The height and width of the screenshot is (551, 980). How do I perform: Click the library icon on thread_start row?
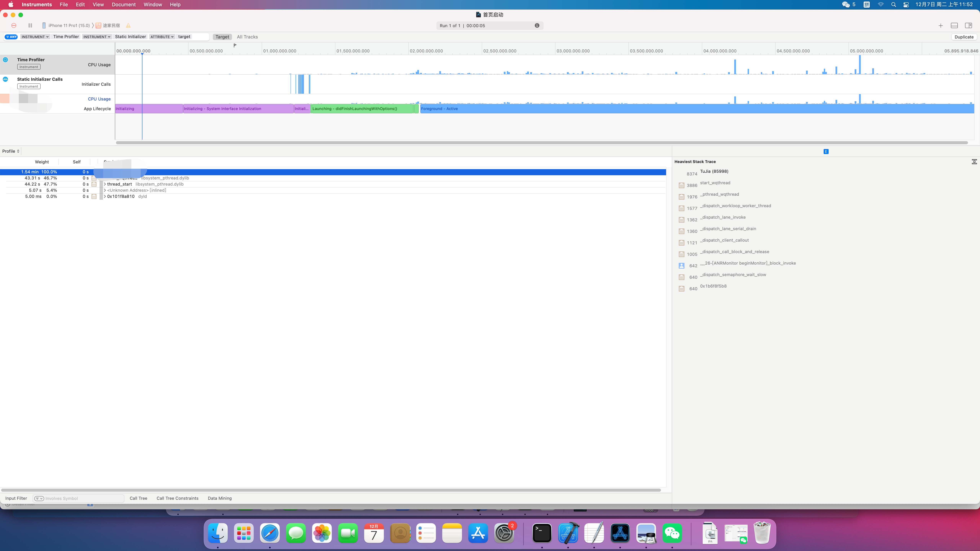pyautogui.click(x=94, y=184)
